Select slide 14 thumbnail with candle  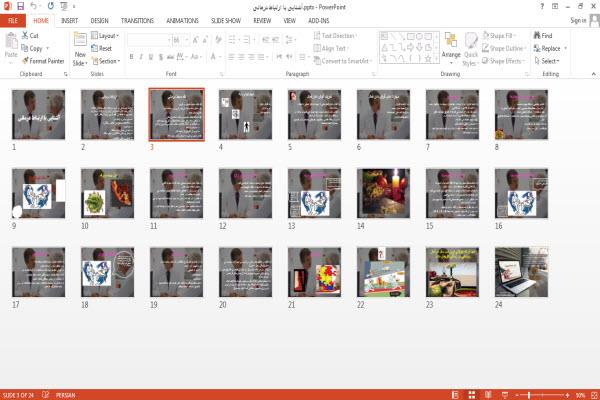pyautogui.click(x=383, y=193)
